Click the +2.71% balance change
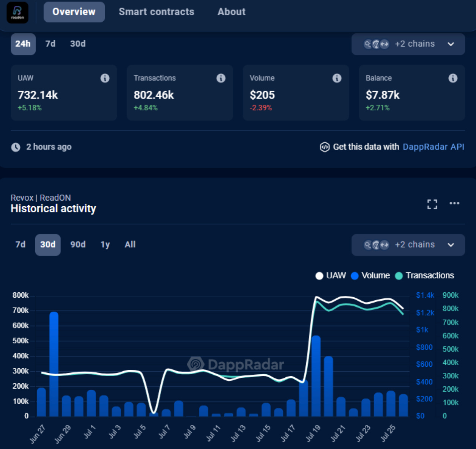Viewport: 476px width, 449px height. point(378,108)
